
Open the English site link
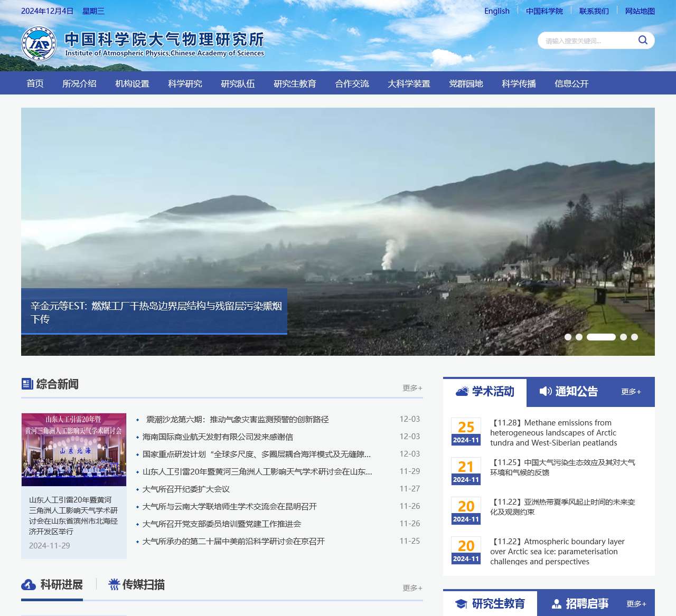496,11
